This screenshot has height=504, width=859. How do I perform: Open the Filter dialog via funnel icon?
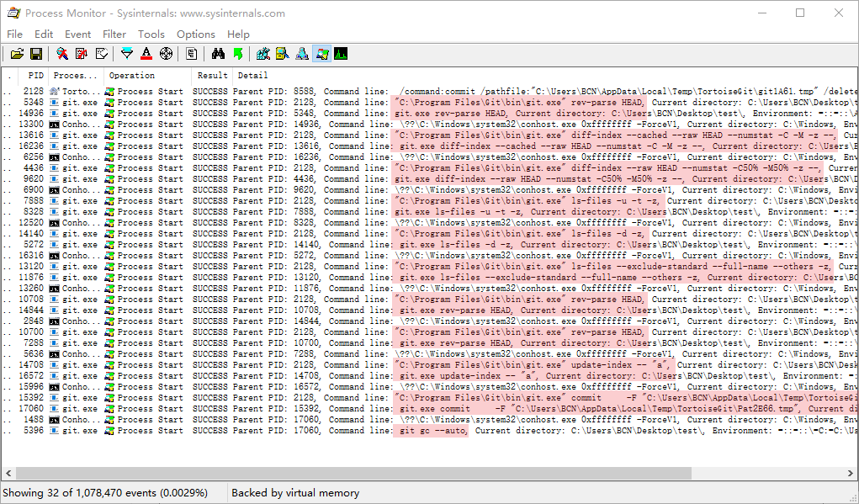[126, 54]
